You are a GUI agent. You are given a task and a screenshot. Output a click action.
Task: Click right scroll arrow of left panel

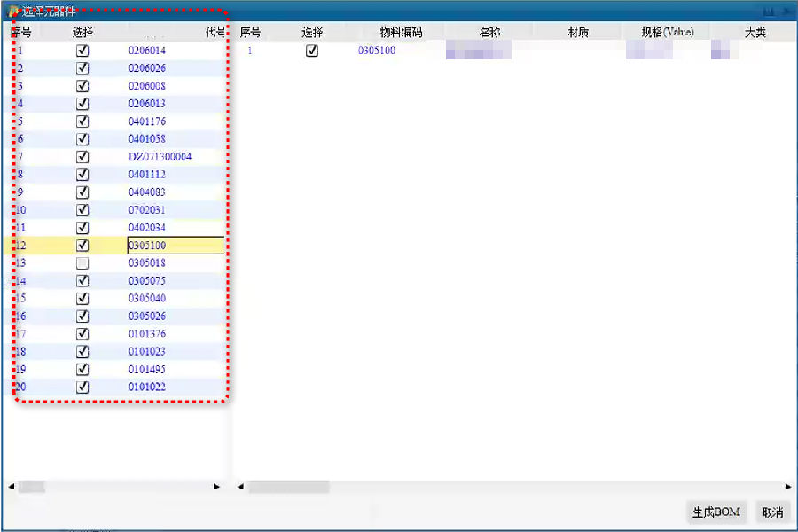(216, 487)
